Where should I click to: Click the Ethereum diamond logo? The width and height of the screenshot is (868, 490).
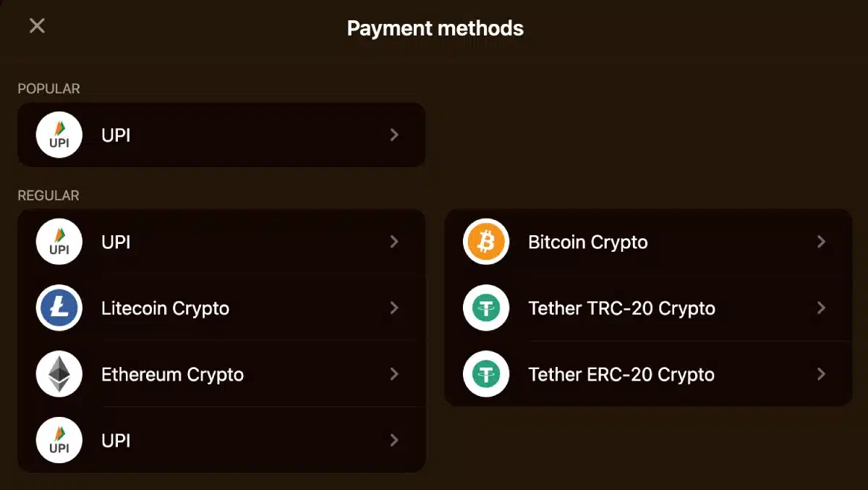(59, 374)
